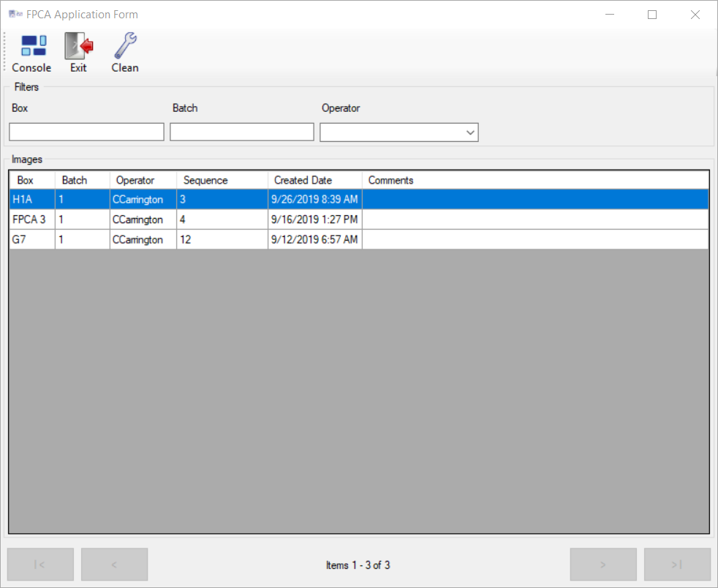This screenshot has width=718, height=588.
Task: Maximize the FPCA Application Form window
Action: point(652,15)
